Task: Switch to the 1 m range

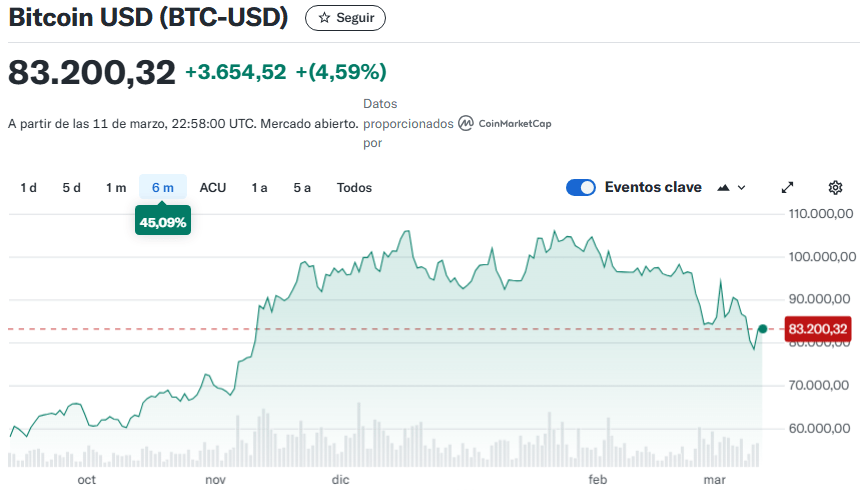Action: (116, 187)
